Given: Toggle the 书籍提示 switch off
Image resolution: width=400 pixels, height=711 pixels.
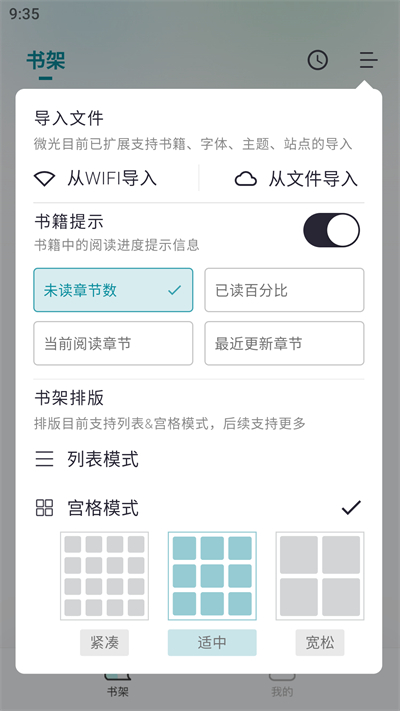Looking at the screenshot, I should (332, 230).
